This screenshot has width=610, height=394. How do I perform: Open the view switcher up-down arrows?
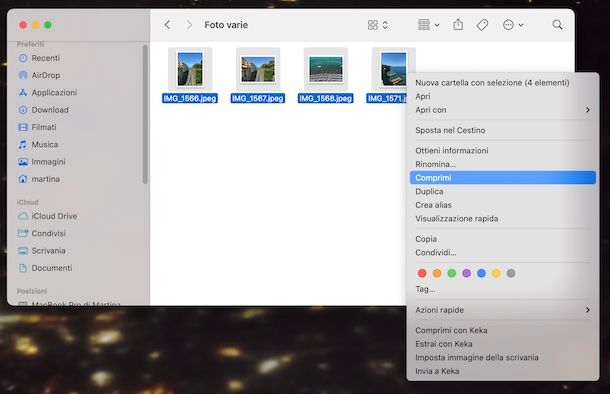click(x=385, y=25)
